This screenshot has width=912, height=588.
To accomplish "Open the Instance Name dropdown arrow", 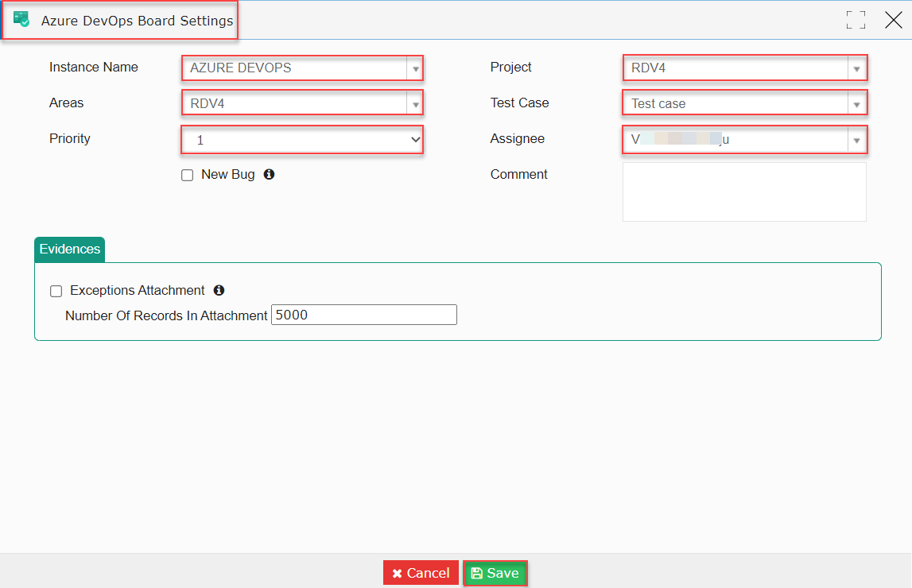I will [415, 68].
